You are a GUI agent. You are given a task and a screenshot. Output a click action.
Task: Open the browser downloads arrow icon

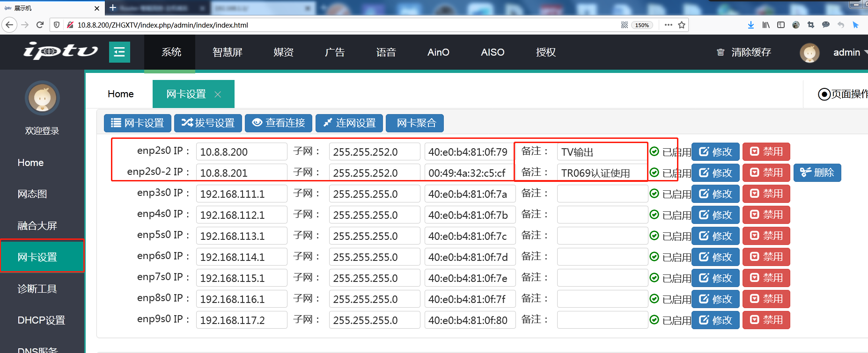pos(751,25)
